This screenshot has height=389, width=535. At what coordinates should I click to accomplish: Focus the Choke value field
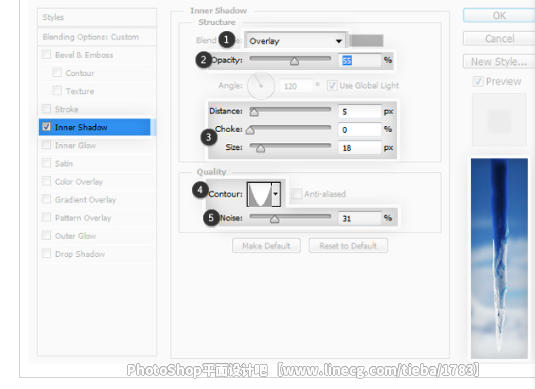click(360, 130)
